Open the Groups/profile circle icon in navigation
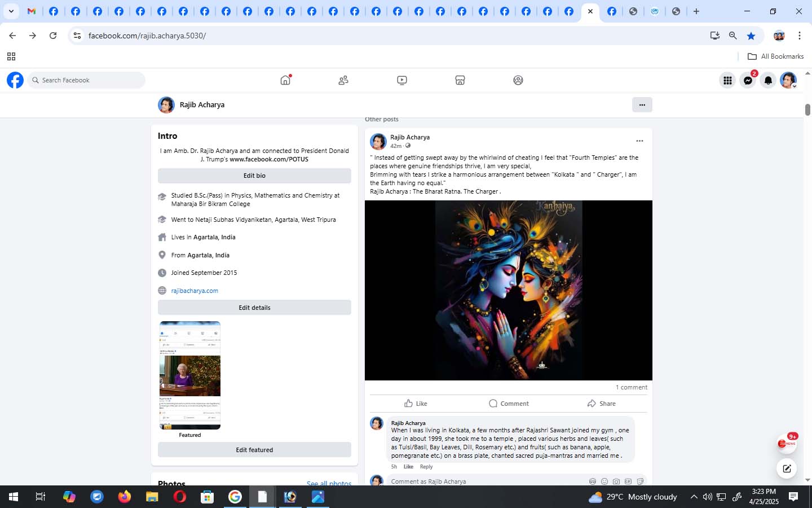 518,80
